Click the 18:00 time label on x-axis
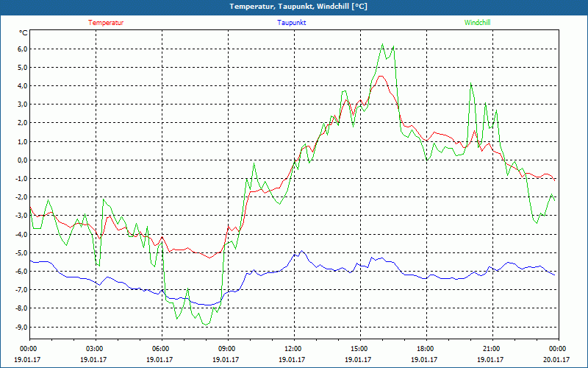This screenshot has height=368, width=588. pos(426,349)
